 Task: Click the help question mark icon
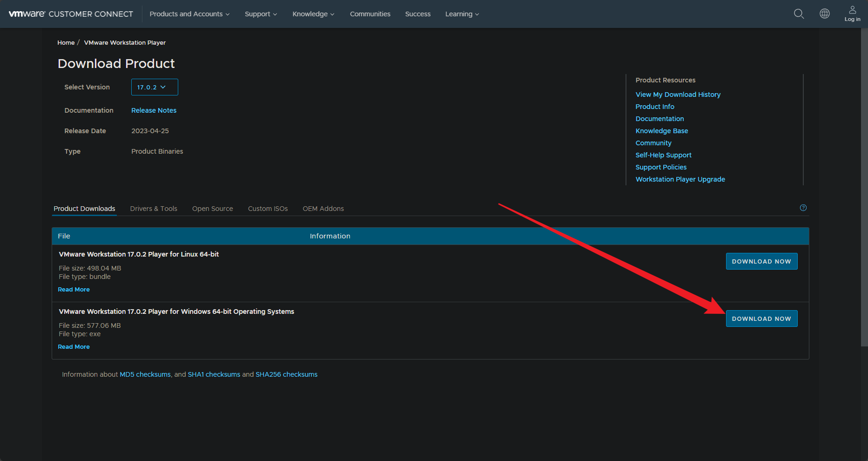coord(803,208)
